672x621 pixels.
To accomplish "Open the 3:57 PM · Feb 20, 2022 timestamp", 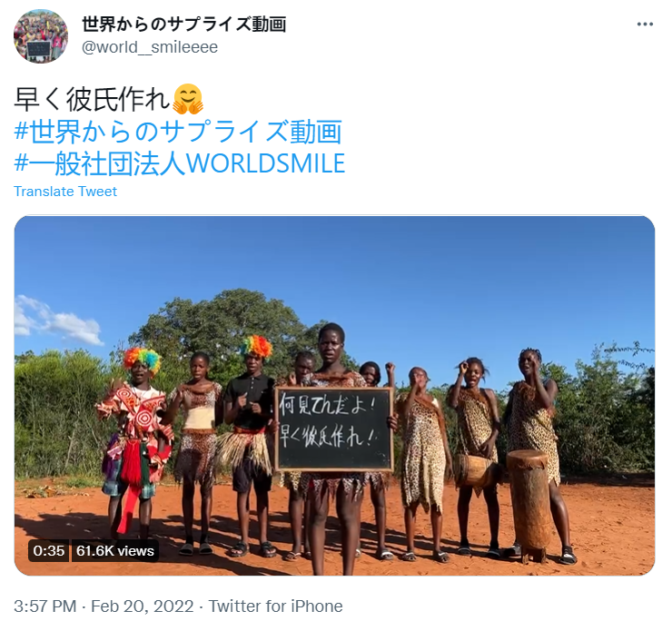I will [104, 606].
